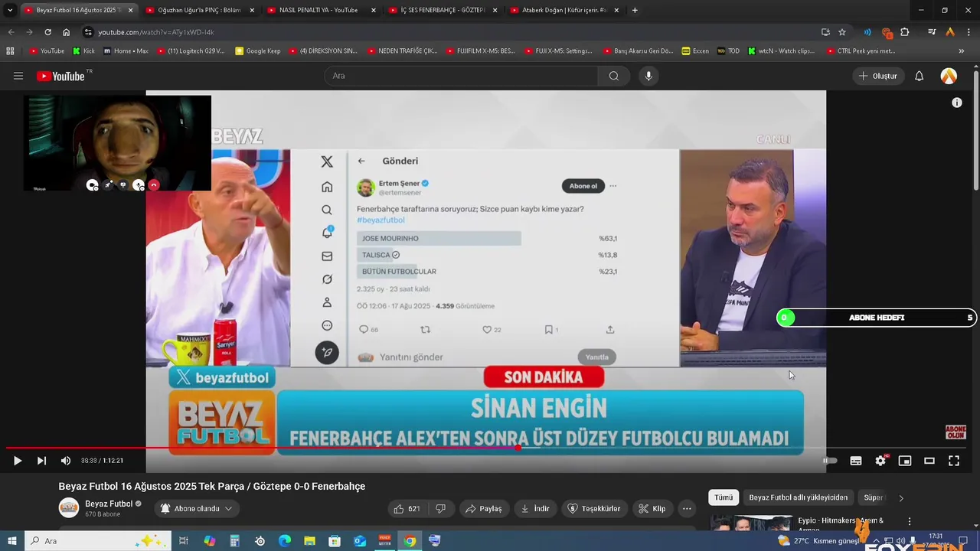Open the Chrome extensions puzzle menu
The image size is (980, 551).
click(904, 32)
